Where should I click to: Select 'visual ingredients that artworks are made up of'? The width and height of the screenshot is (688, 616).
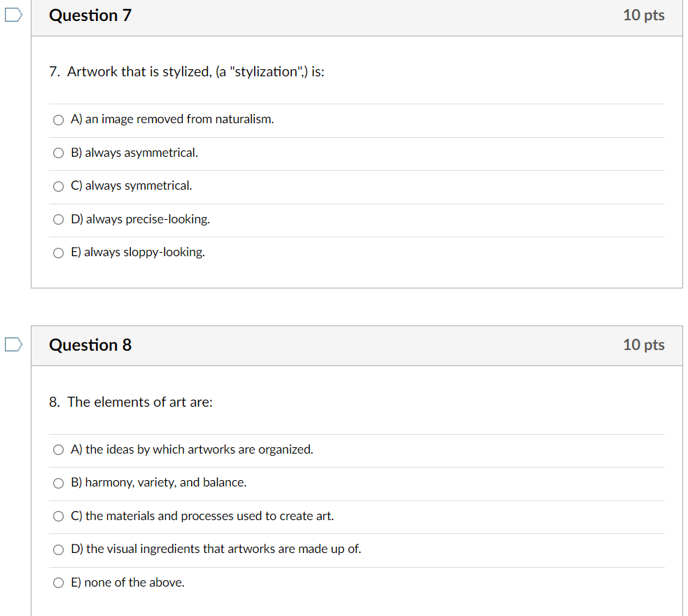pos(58,549)
